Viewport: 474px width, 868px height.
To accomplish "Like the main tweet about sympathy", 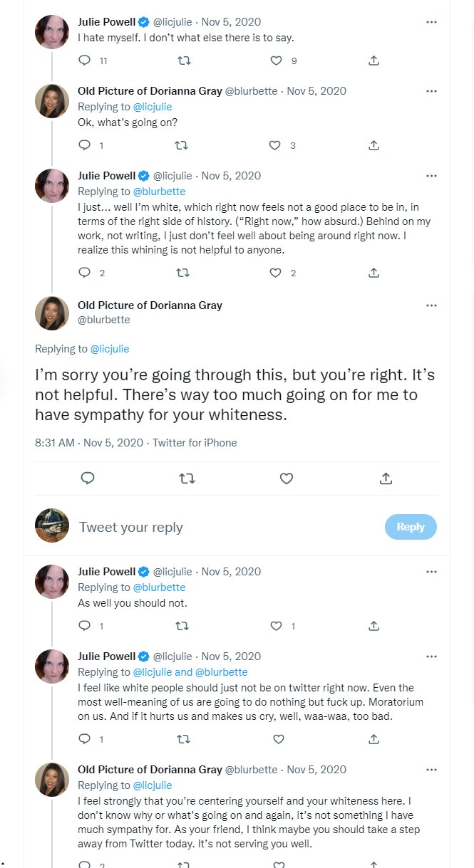I will point(287,479).
